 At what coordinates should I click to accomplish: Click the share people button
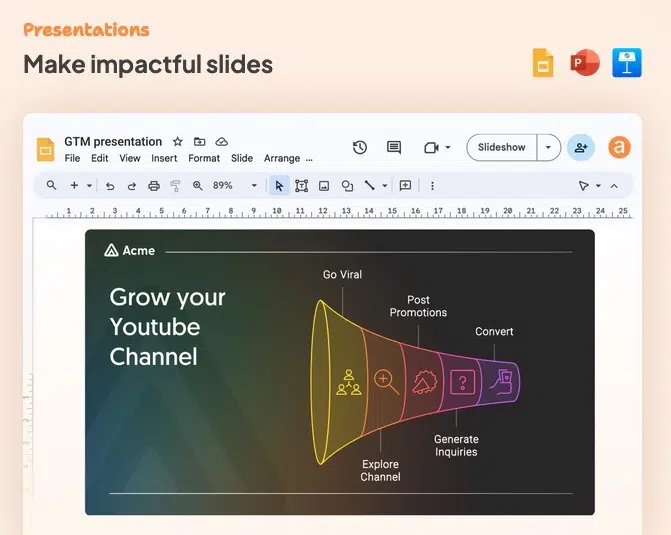coord(580,147)
